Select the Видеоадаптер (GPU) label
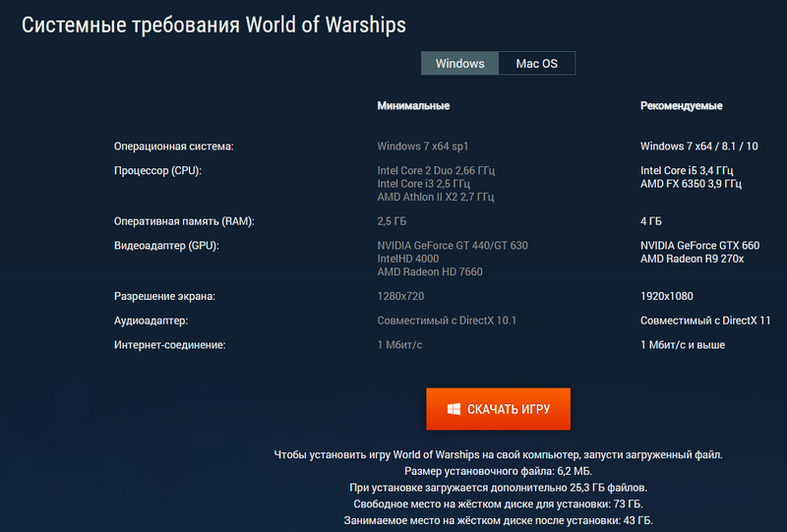The height and width of the screenshot is (532, 787). 166,246
